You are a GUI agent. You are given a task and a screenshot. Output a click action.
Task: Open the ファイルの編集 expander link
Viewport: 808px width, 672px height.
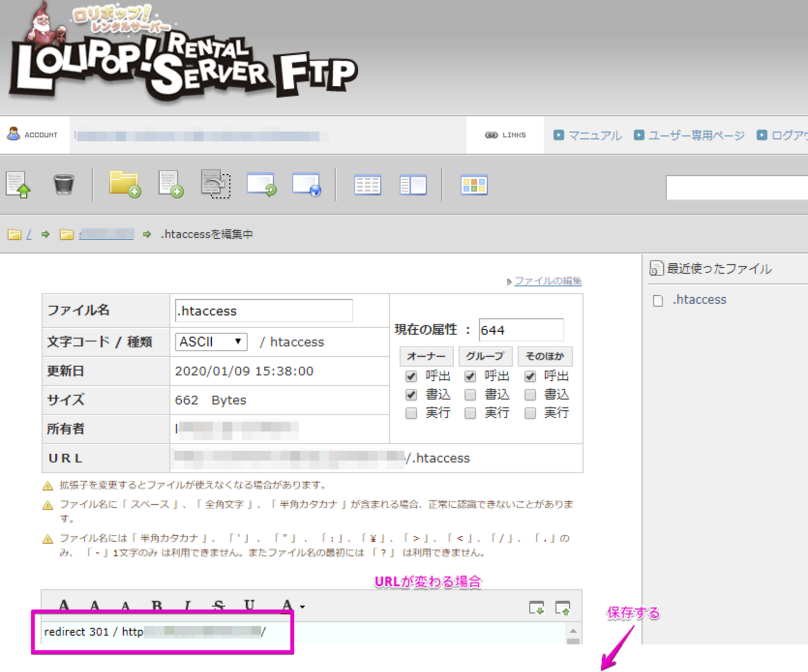click(x=548, y=281)
